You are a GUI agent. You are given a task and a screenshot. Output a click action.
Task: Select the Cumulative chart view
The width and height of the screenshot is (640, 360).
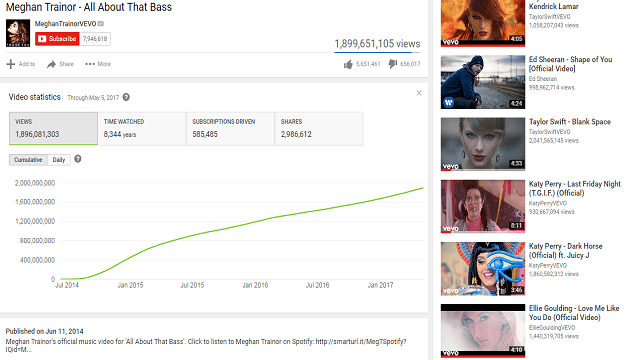28,160
